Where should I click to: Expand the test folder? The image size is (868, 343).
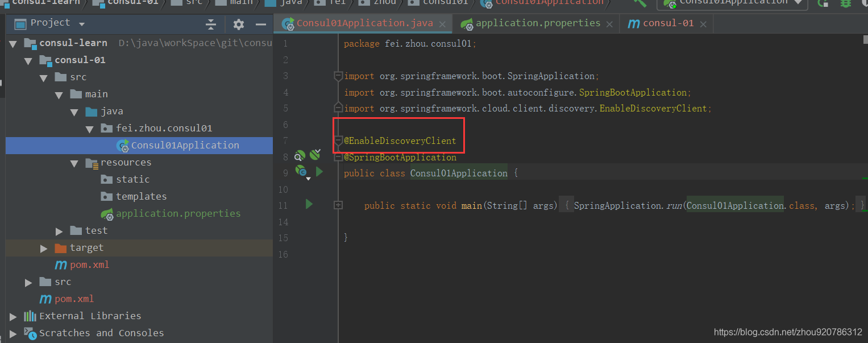59,231
